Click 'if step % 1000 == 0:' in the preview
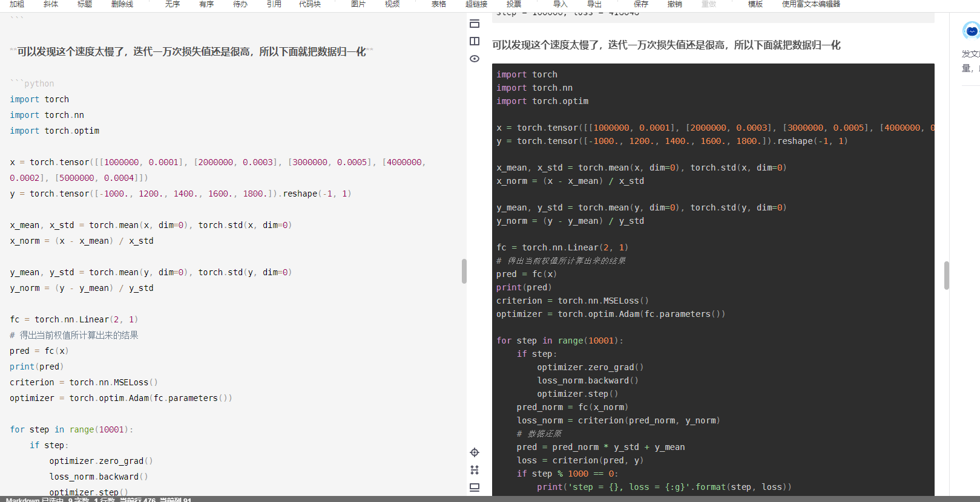This screenshot has width=980, height=502. click(x=567, y=474)
